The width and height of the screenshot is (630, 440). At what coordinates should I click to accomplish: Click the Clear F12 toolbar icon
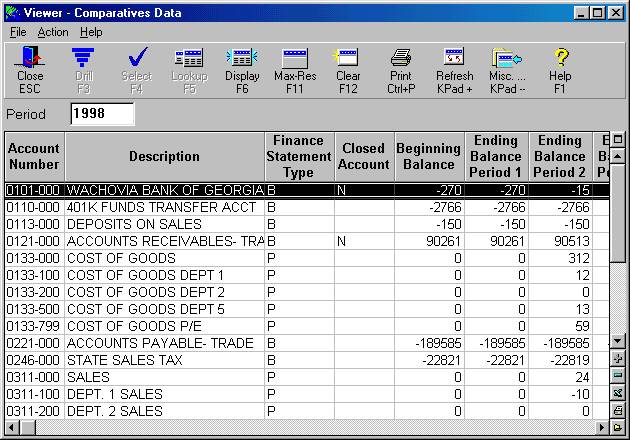tap(348, 66)
